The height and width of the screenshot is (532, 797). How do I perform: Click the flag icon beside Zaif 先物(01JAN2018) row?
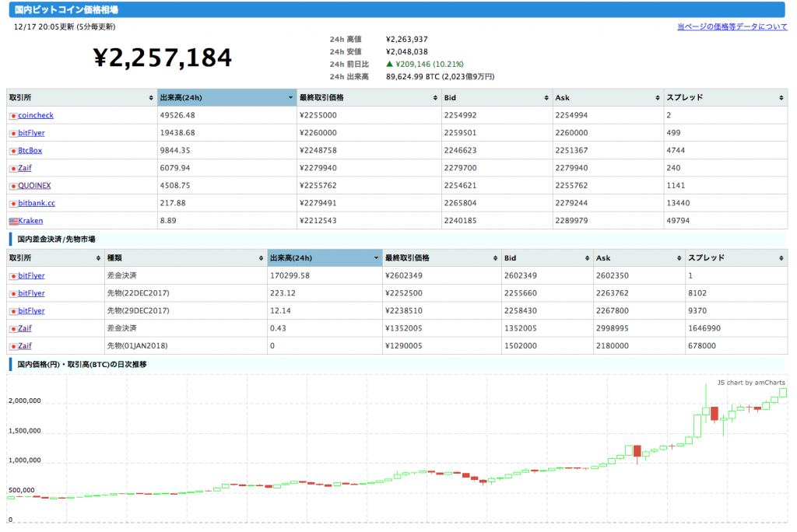[x=13, y=347]
